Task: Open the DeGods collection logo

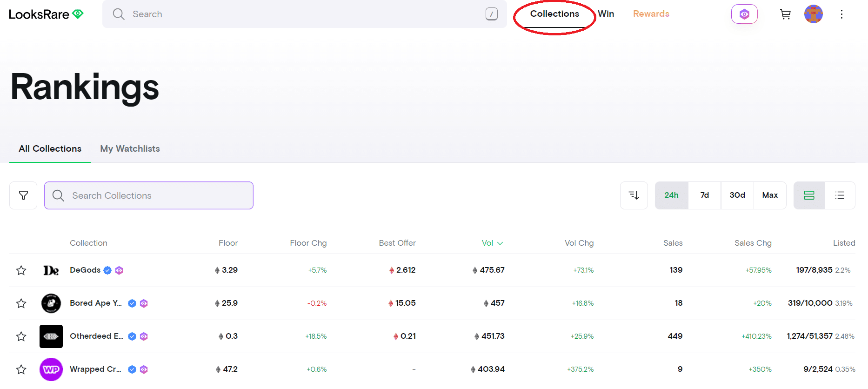Action: [x=51, y=270]
